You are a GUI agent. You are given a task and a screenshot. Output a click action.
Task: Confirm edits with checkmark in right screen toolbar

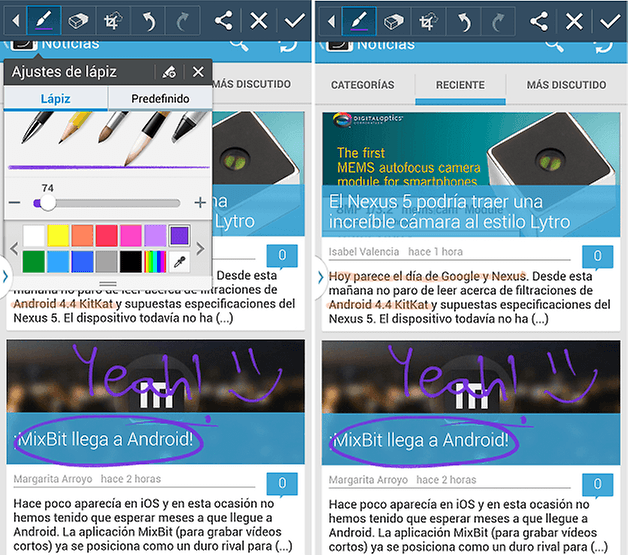[610, 20]
